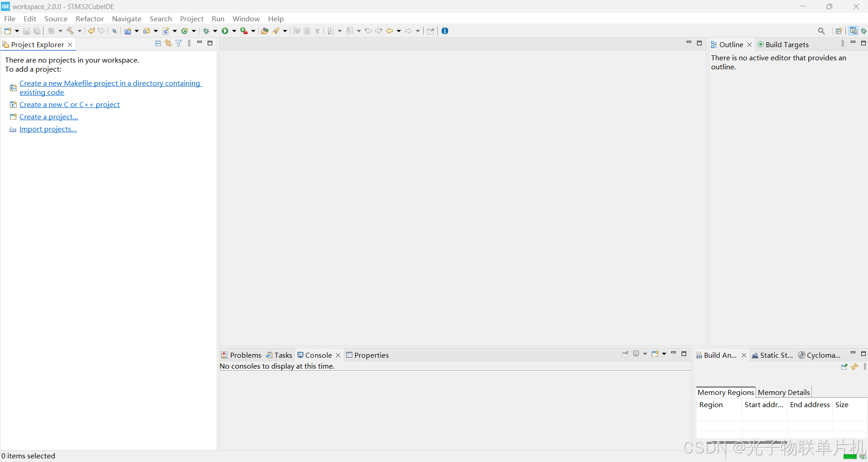Select the Cyclomatic Complexity tab

point(819,355)
